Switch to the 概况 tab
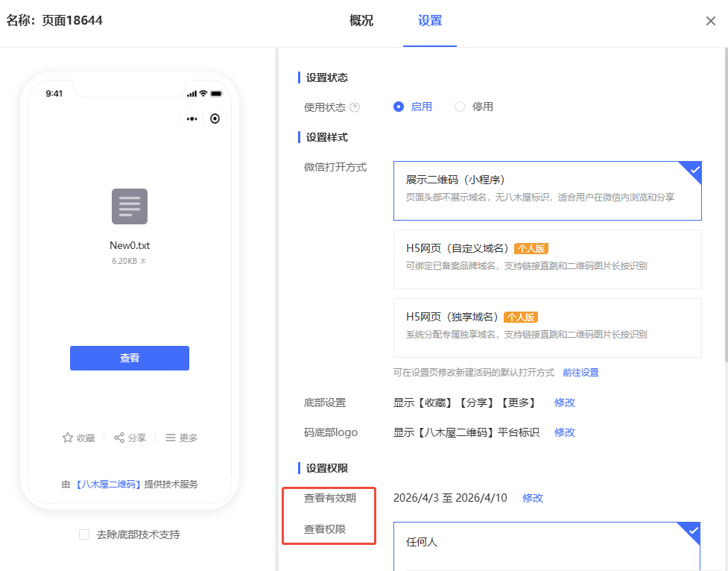 click(361, 21)
